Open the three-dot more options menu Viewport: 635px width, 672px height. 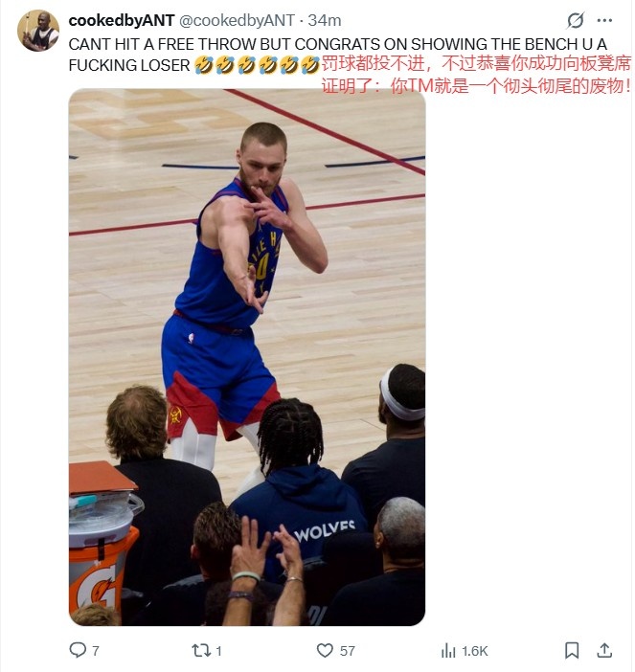click(604, 20)
